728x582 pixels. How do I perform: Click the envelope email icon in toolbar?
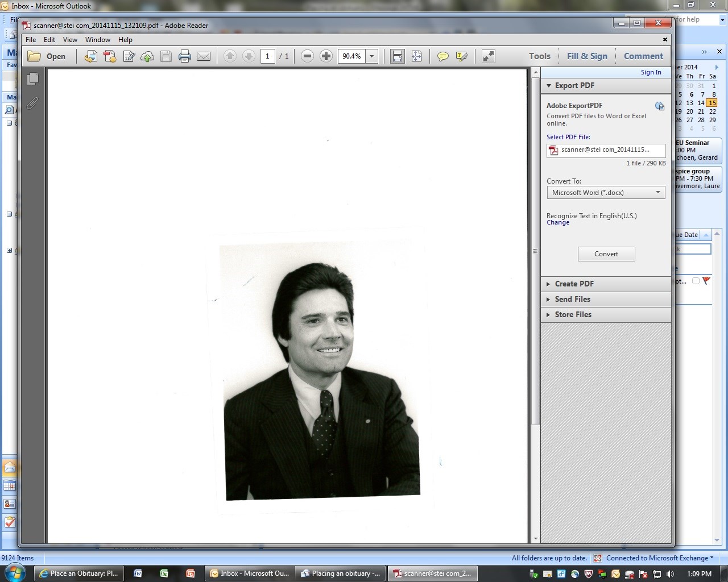coord(203,56)
